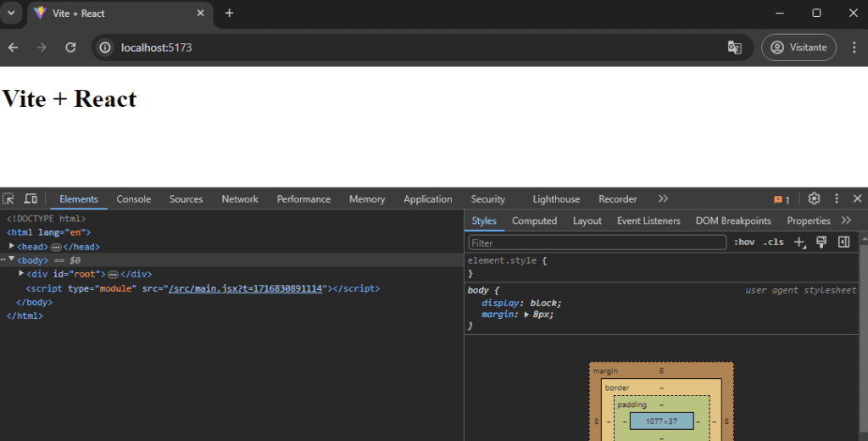Open the Event Listeners tab

point(648,220)
